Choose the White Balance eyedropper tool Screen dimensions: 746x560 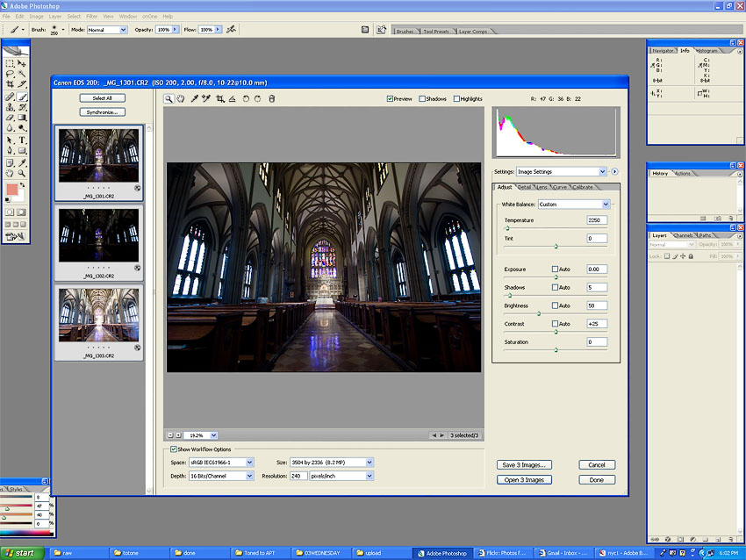[194, 98]
